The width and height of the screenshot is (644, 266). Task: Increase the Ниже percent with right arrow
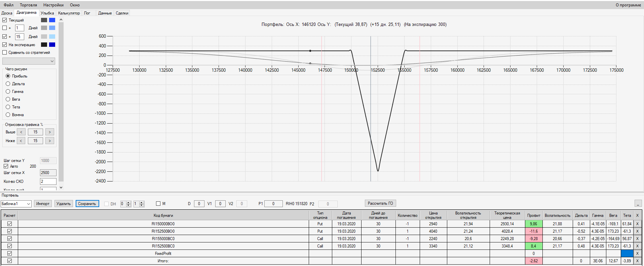pos(50,141)
